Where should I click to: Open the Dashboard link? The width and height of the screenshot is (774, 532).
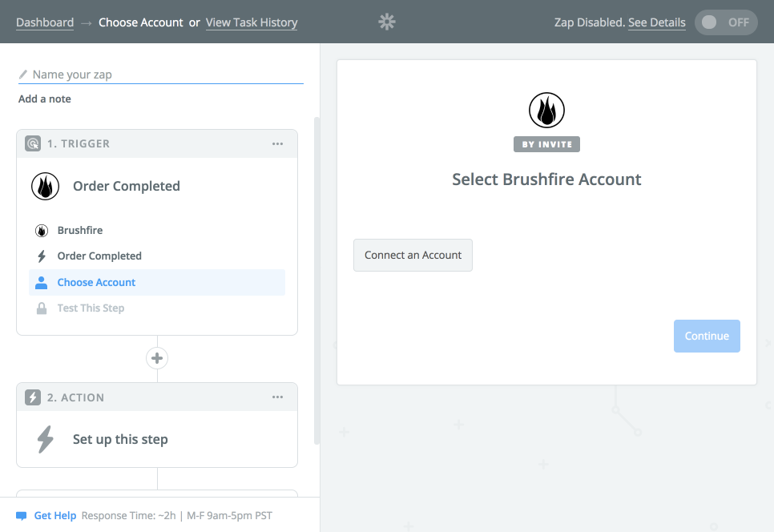[x=45, y=22]
